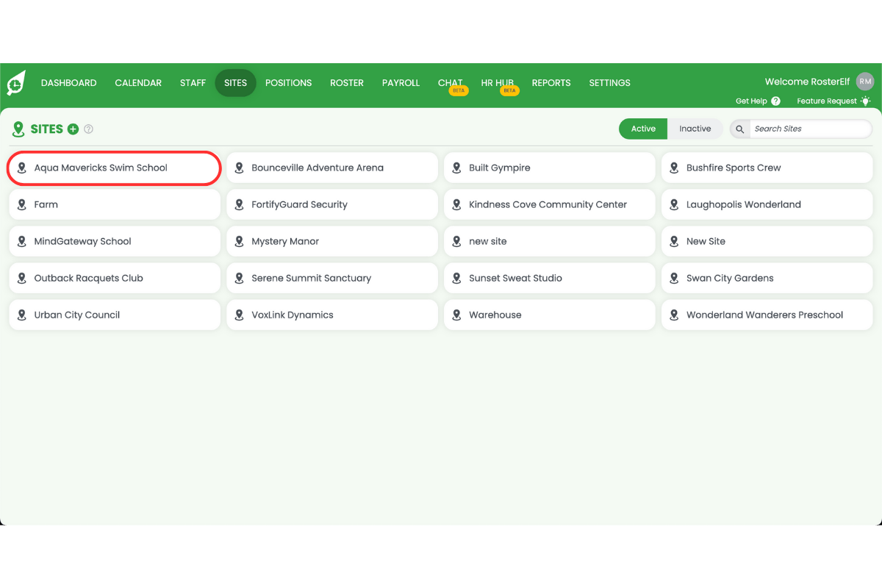This screenshot has width=882, height=588.
Task: Open the RM user avatar
Action: click(865, 82)
